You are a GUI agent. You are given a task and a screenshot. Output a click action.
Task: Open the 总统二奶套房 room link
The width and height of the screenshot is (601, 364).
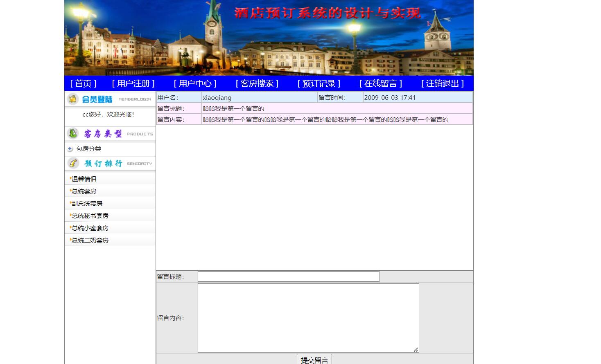click(x=90, y=240)
